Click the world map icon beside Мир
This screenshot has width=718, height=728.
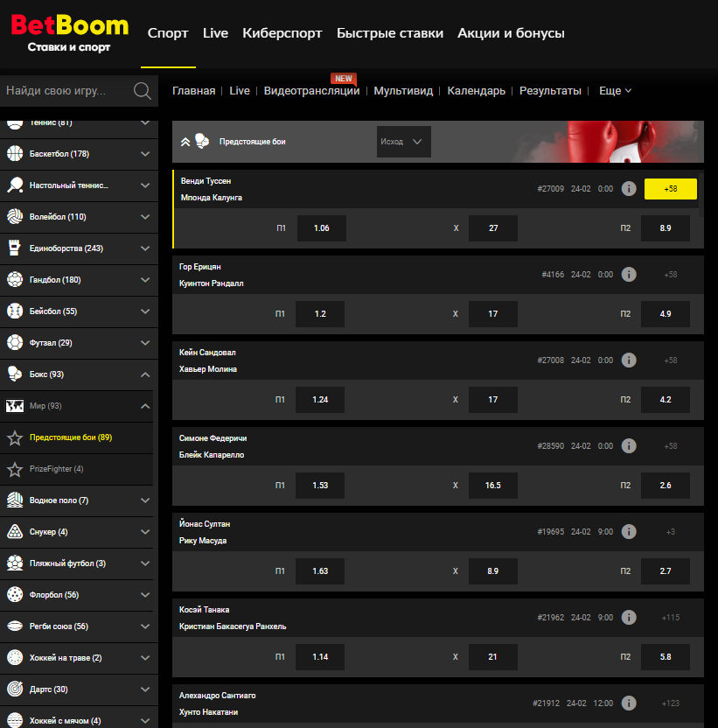pos(15,406)
